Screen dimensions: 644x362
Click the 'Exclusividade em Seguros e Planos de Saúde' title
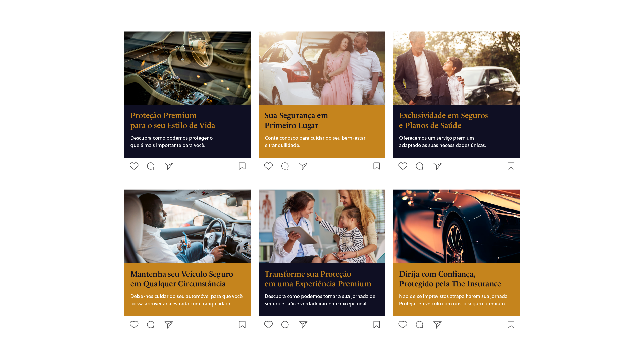pos(443,120)
